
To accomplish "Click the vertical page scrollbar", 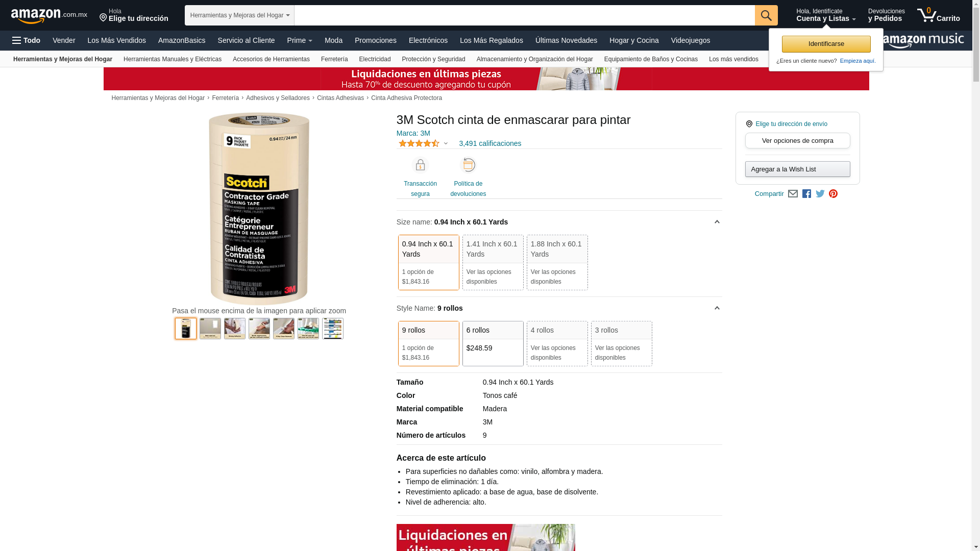I will coord(976,275).
